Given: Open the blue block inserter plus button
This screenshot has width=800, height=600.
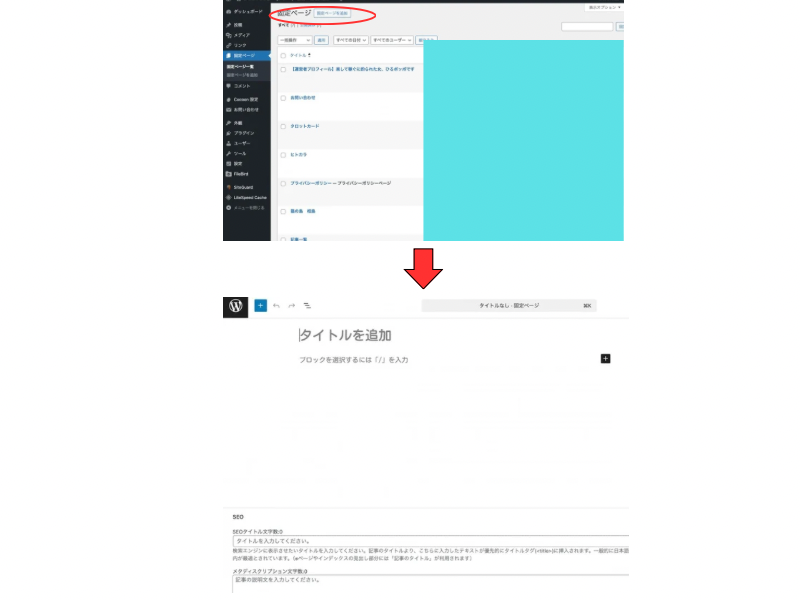Looking at the screenshot, I should [x=260, y=306].
